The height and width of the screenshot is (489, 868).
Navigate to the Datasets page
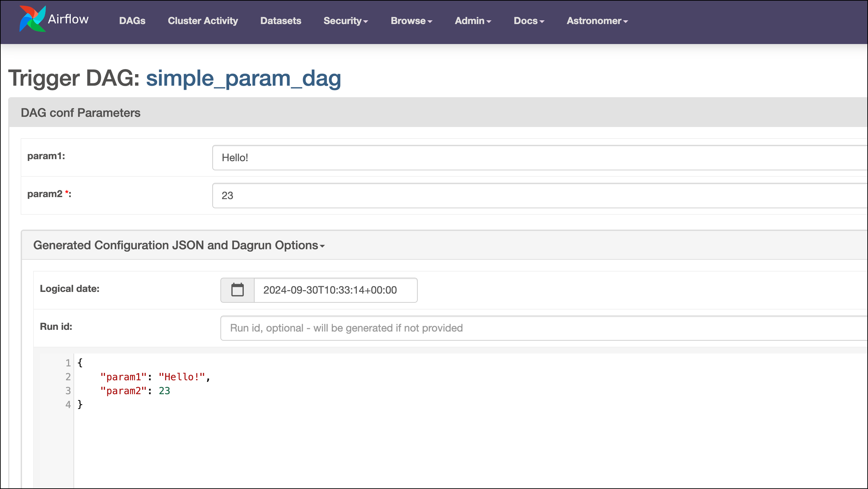point(280,21)
